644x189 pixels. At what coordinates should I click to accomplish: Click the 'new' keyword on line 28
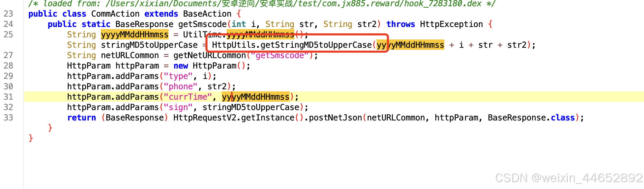(x=181, y=66)
